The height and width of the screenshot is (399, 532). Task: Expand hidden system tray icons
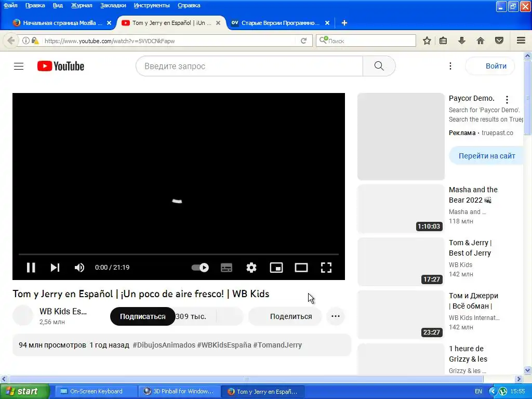point(493,392)
